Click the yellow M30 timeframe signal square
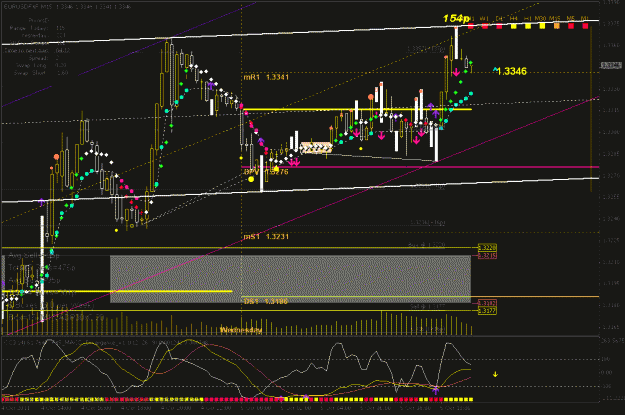 (x=542, y=26)
